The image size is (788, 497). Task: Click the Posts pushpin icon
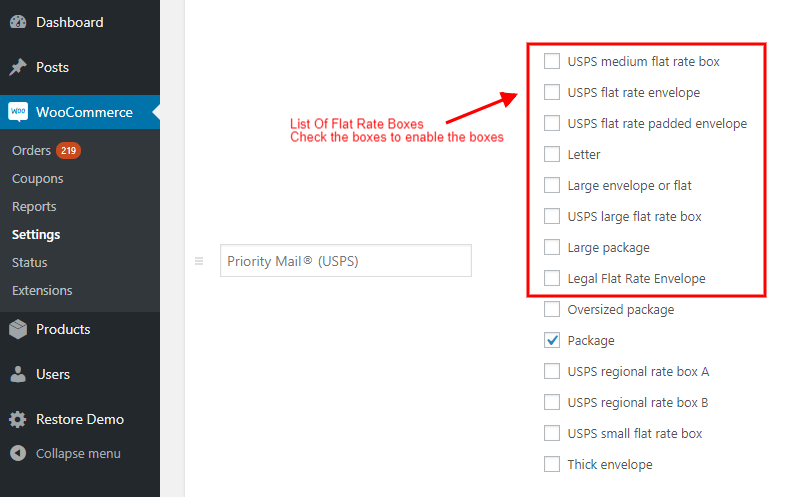[18, 67]
